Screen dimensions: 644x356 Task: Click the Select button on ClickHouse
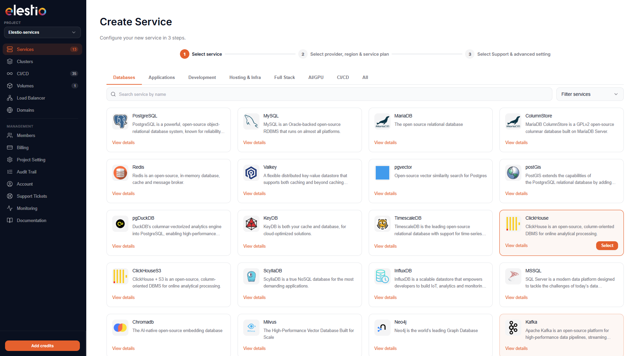[x=607, y=245]
